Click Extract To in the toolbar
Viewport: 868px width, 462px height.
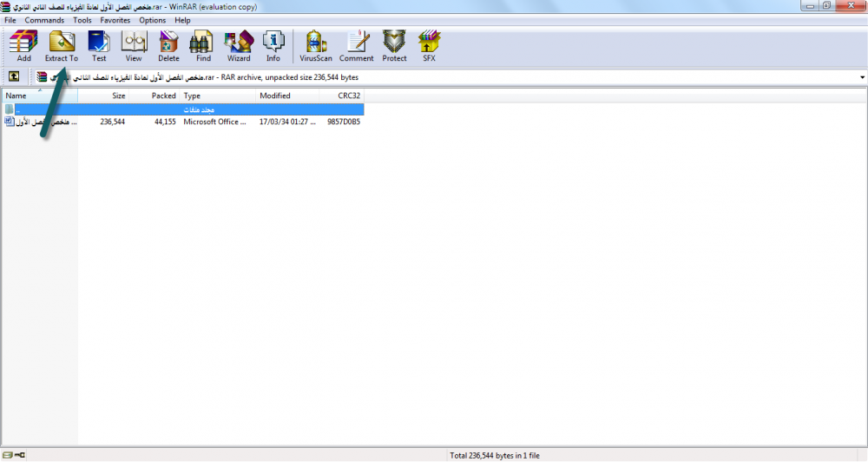tap(62, 46)
